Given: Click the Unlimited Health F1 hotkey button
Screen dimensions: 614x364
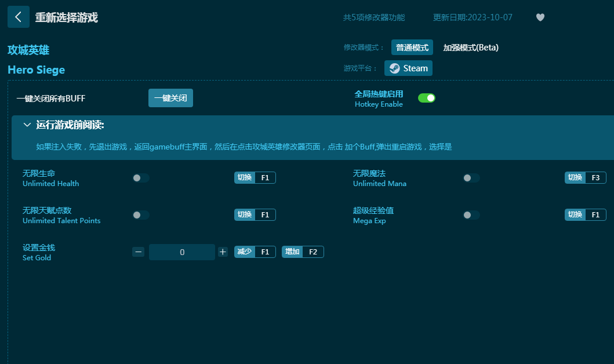Looking at the screenshot, I should 255,178.
